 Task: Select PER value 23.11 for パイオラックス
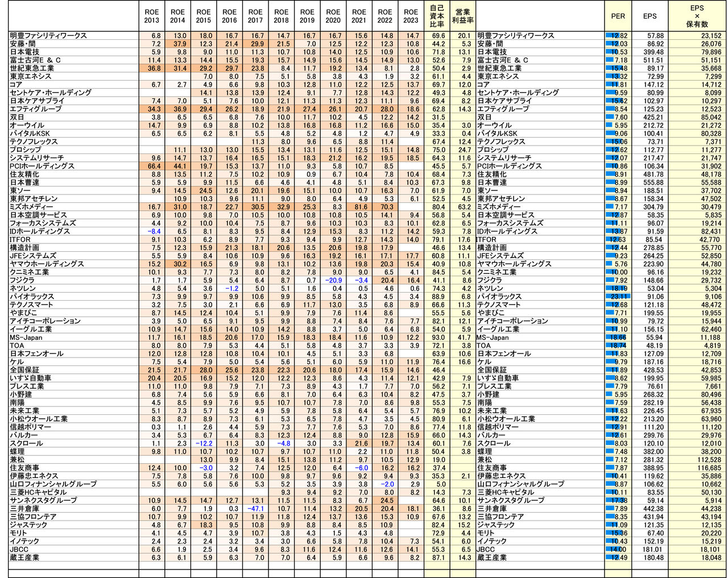[618, 297]
